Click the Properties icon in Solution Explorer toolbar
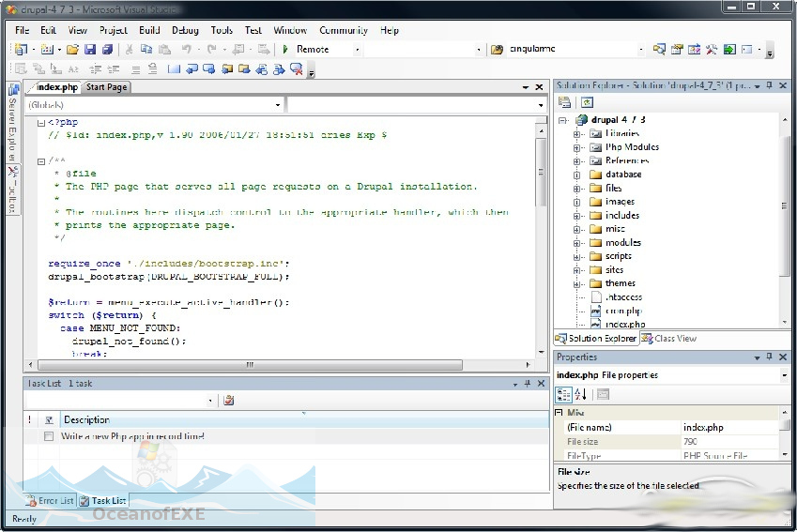This screenshot has height=532, width=797. point(565,102)
